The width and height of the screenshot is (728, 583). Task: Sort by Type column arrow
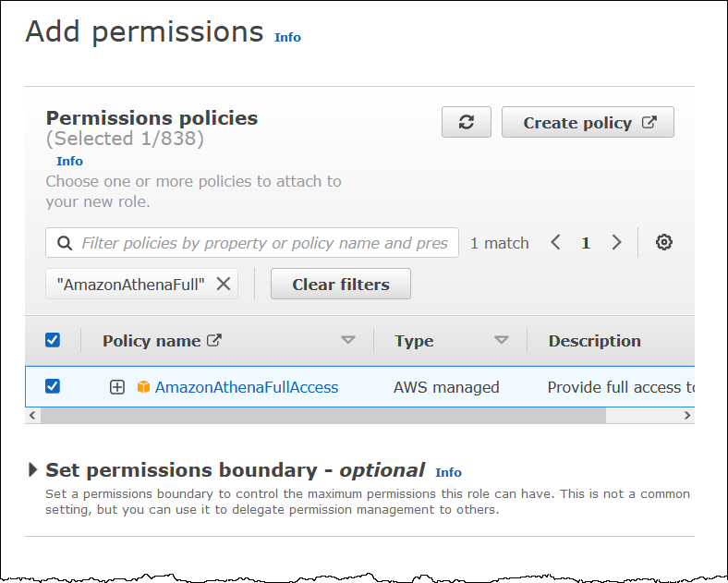[x=502, y=340]
